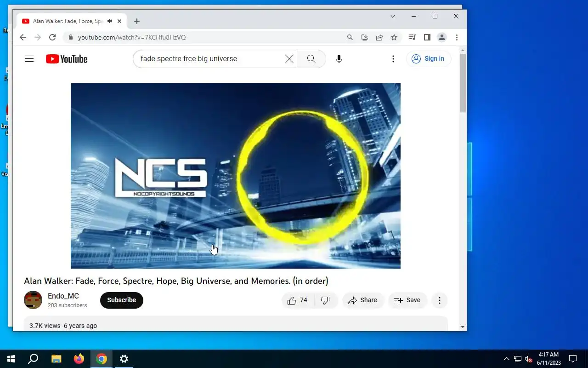Screen dimensions: 588x368
Task: Open more actions beside Save button
Action: tap(440, 300)
